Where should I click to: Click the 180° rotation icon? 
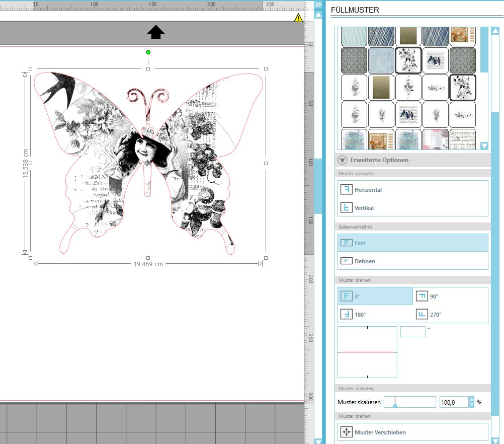(x=346, y=314)
